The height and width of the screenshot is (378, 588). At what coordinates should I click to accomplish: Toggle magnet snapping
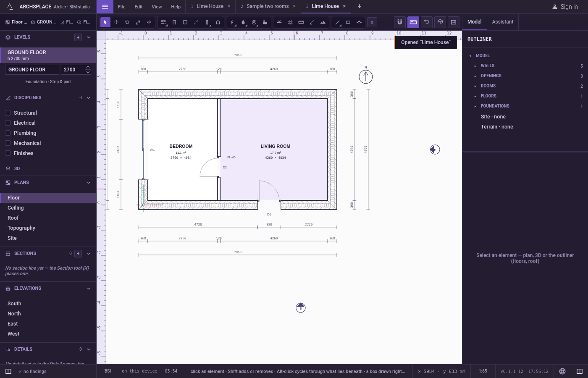[x=400, y=22]
